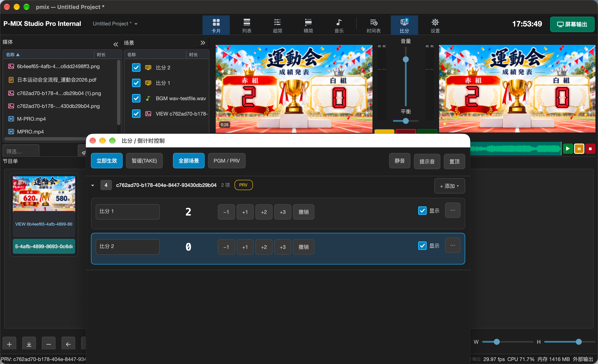Collapse the c762ad70 scene group triangle
Image resolution: width=598 pixels, height=364 pixels.
coord(93,185)
